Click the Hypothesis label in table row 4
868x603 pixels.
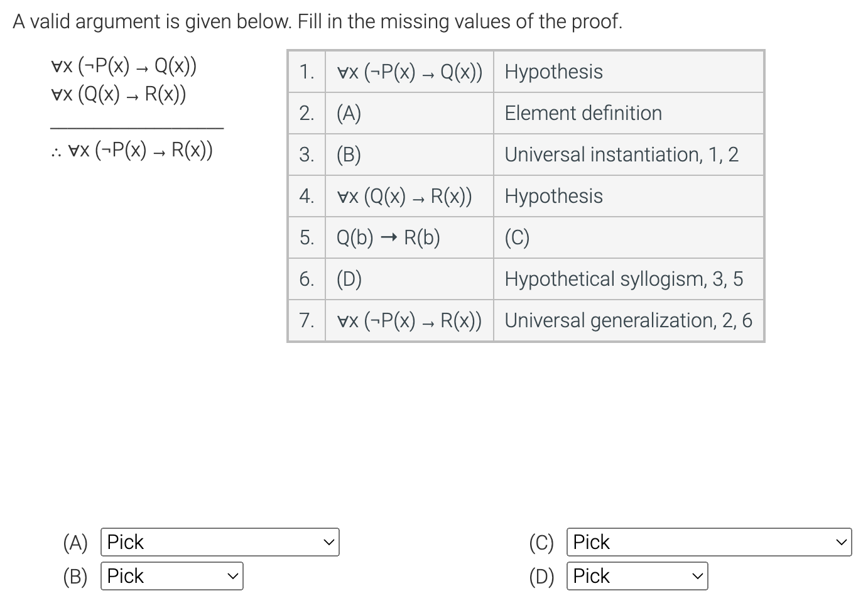pyautogui.click(x=553, y=196)
